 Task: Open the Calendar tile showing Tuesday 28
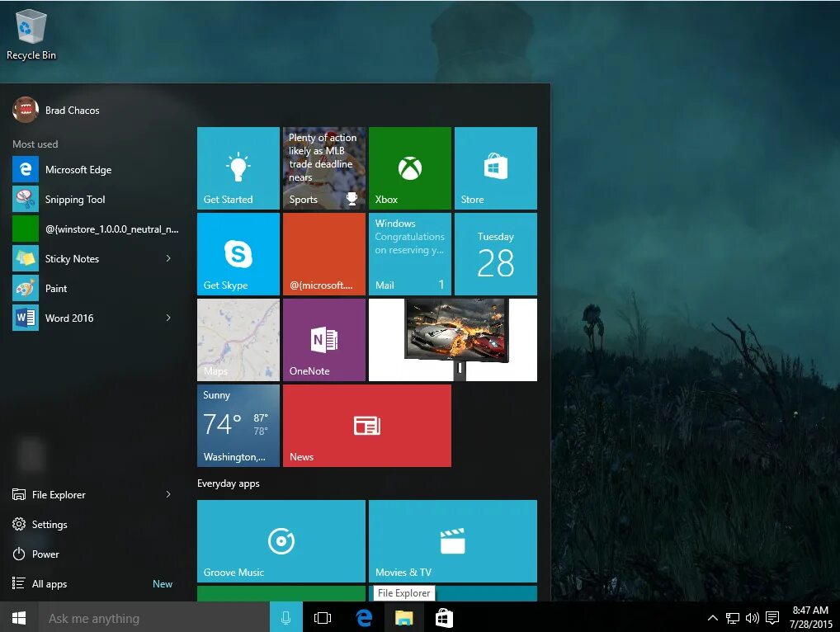496,254
